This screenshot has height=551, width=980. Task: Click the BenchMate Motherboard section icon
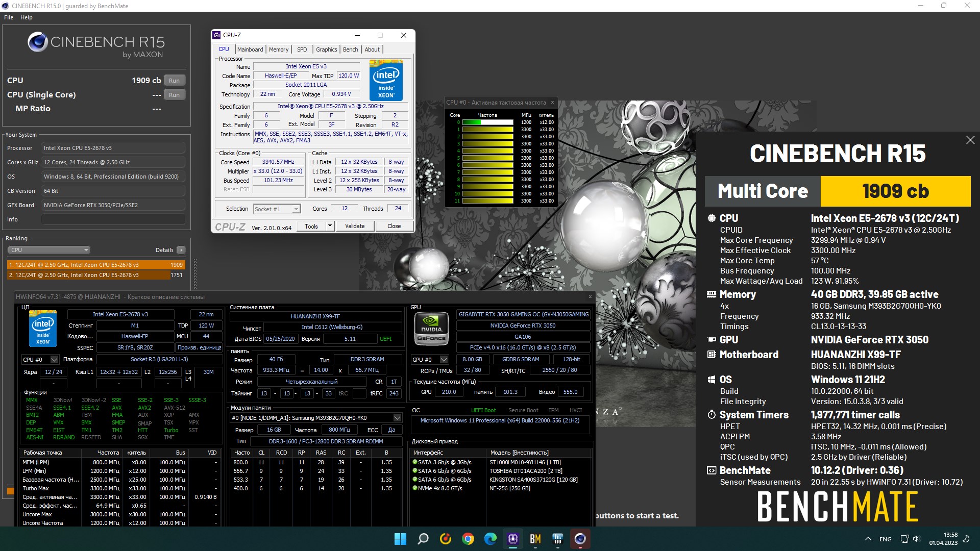(712, 355)
